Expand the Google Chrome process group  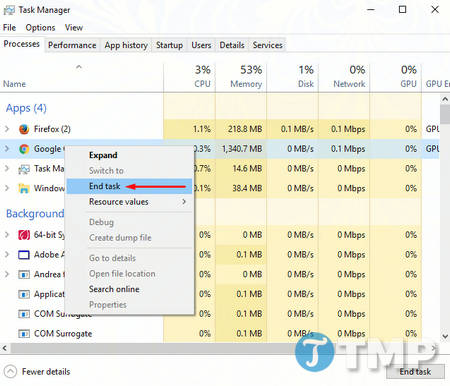coord(7,149)
